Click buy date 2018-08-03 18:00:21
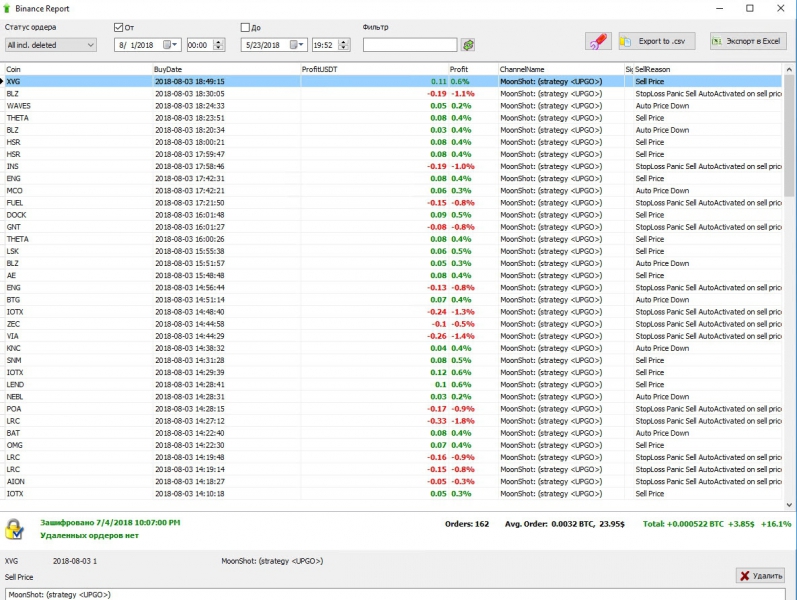 pyautogui.click(x=190, y=142)
